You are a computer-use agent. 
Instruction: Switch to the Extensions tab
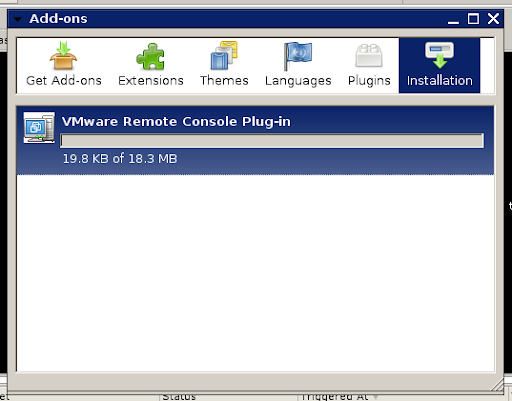151,65
